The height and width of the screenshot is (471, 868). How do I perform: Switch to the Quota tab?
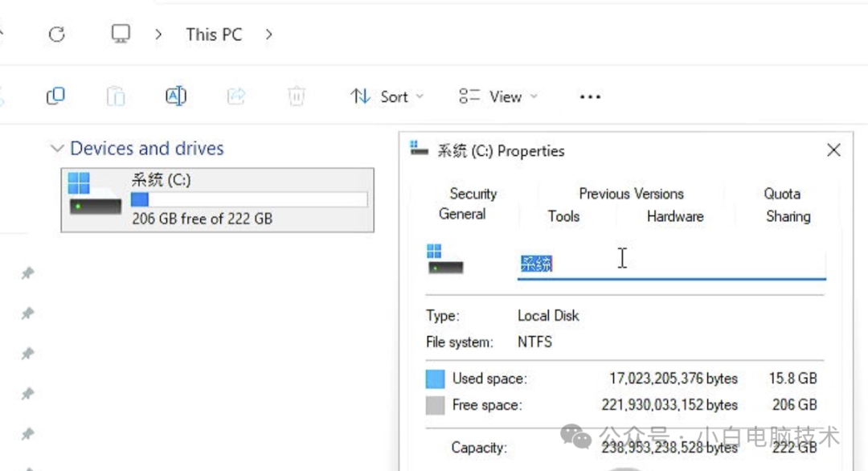pos(782,194)
